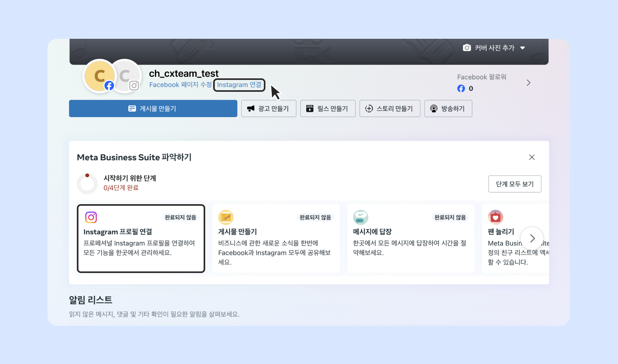Click the Facebook profile avatar
618x364 pixels.
(x=99, y=76)
